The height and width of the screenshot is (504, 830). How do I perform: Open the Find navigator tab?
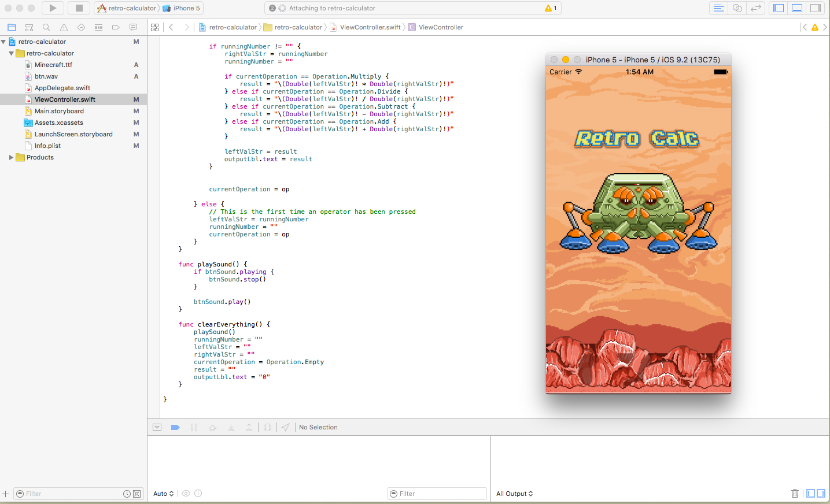[46, 27]
